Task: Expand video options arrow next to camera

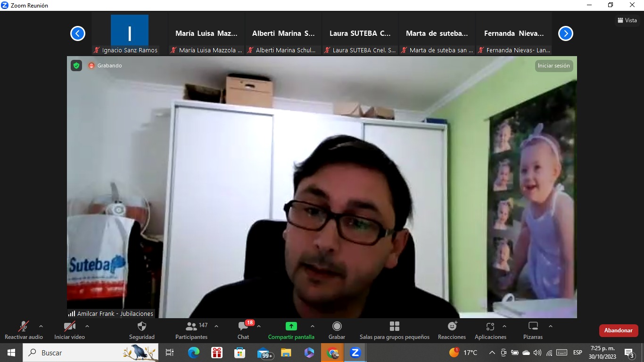Action: pos(87,326)
